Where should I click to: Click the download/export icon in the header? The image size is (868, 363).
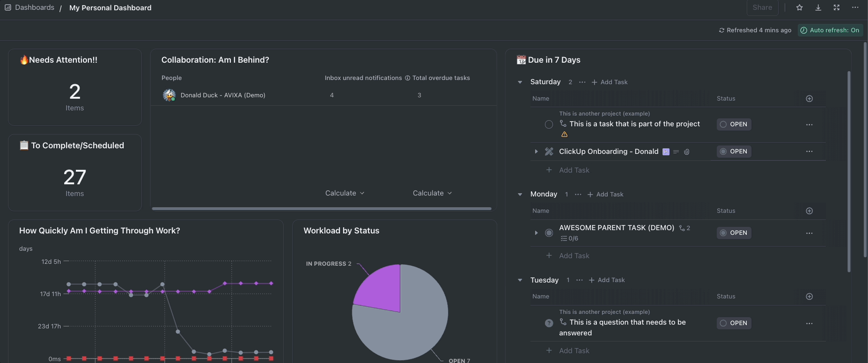(x=818, y=7)
